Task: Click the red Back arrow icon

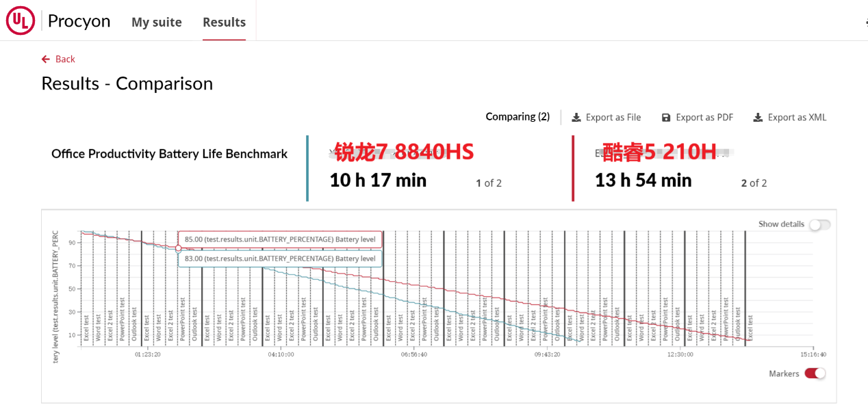Action: 46,59
